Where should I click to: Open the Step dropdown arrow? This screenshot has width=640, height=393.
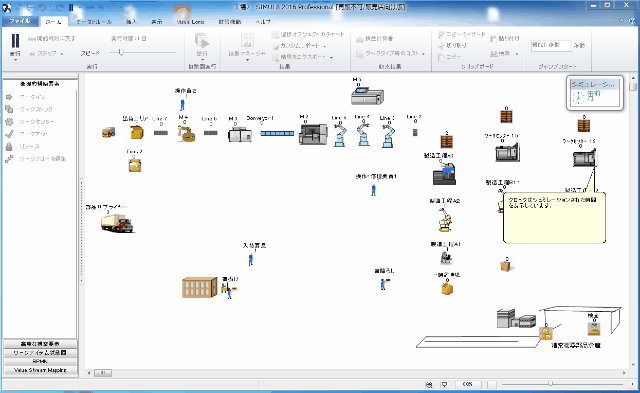62,53
